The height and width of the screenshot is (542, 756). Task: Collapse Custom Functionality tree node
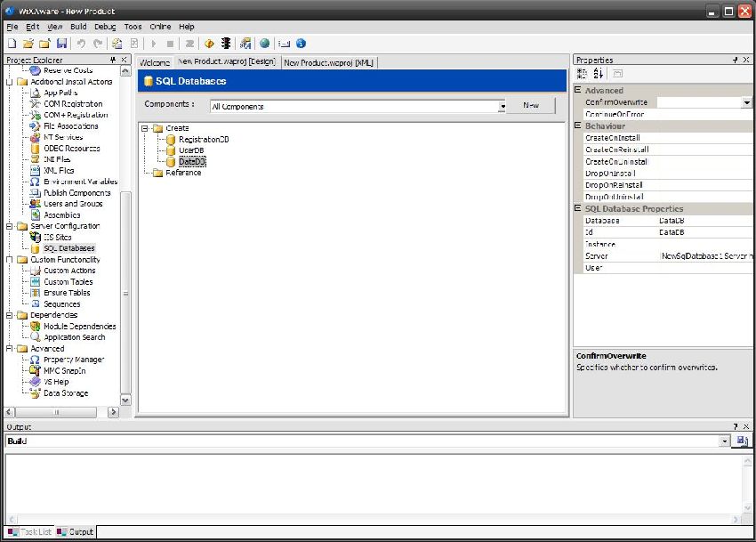[x=9, y=260]
